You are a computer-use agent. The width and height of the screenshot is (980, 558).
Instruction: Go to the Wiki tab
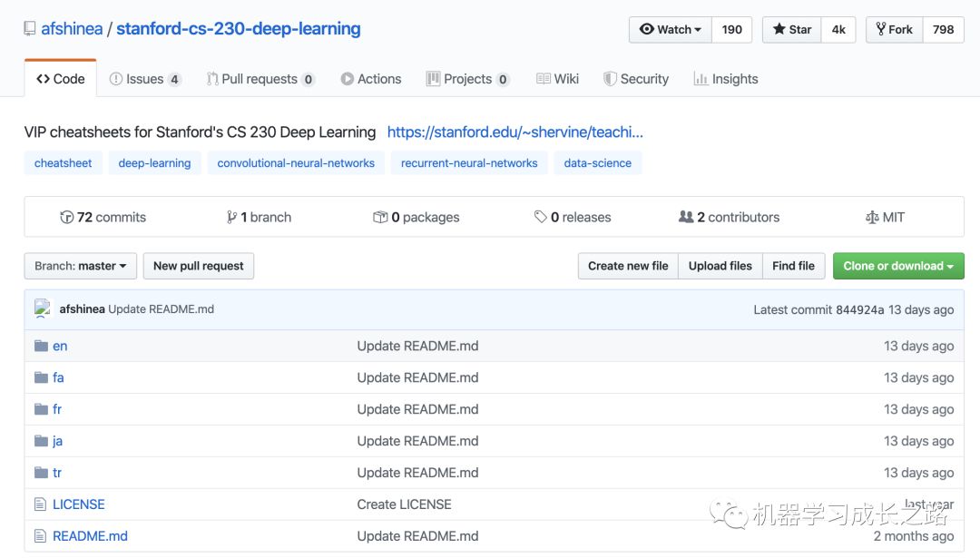point(557,79)
